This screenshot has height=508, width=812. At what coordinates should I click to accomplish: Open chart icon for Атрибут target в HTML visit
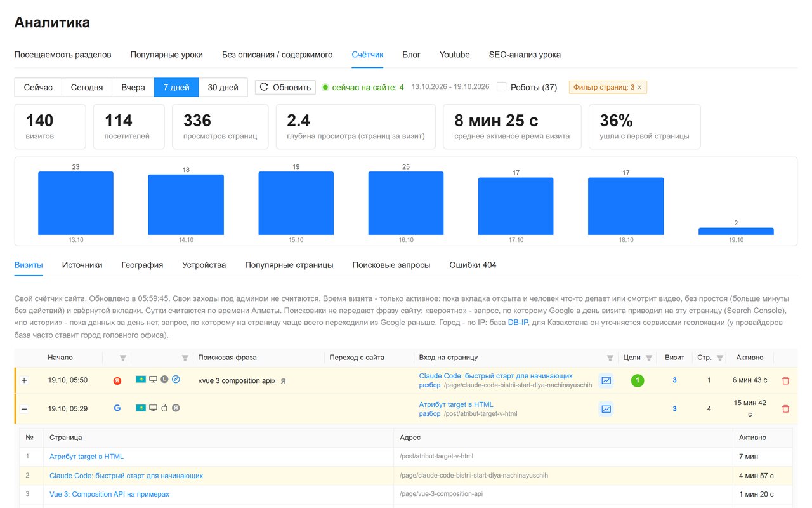(606, 409)
